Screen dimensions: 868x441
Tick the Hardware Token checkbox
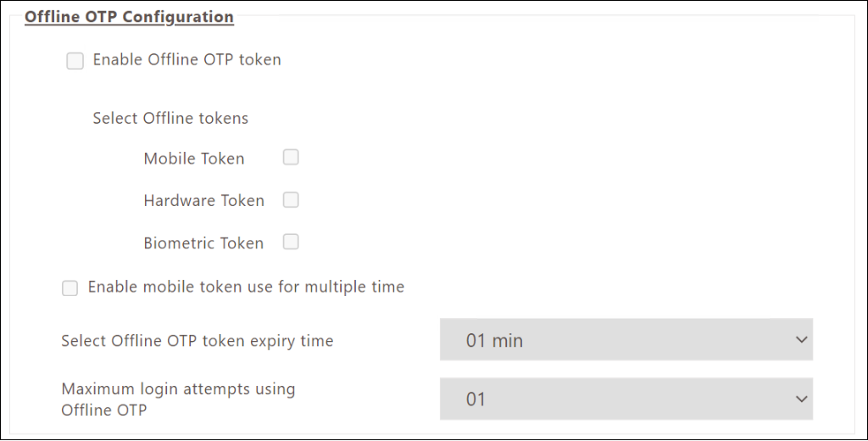(x=291, y=199)
